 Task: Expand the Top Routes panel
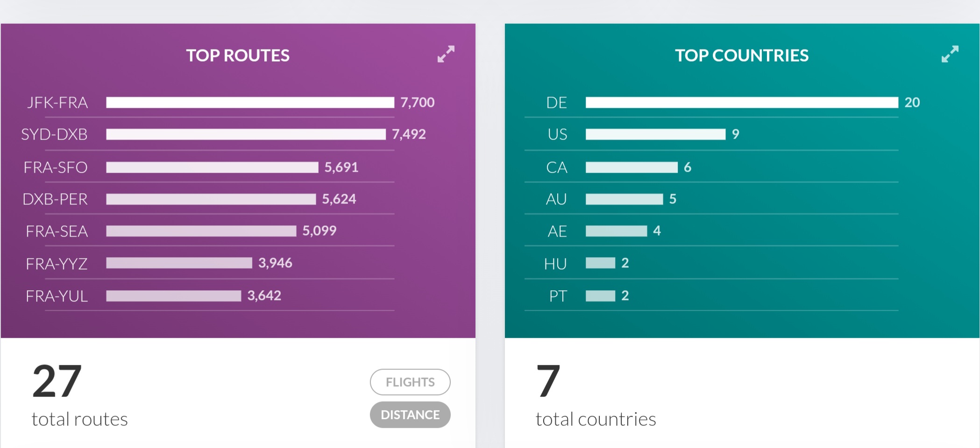point(446,54)
